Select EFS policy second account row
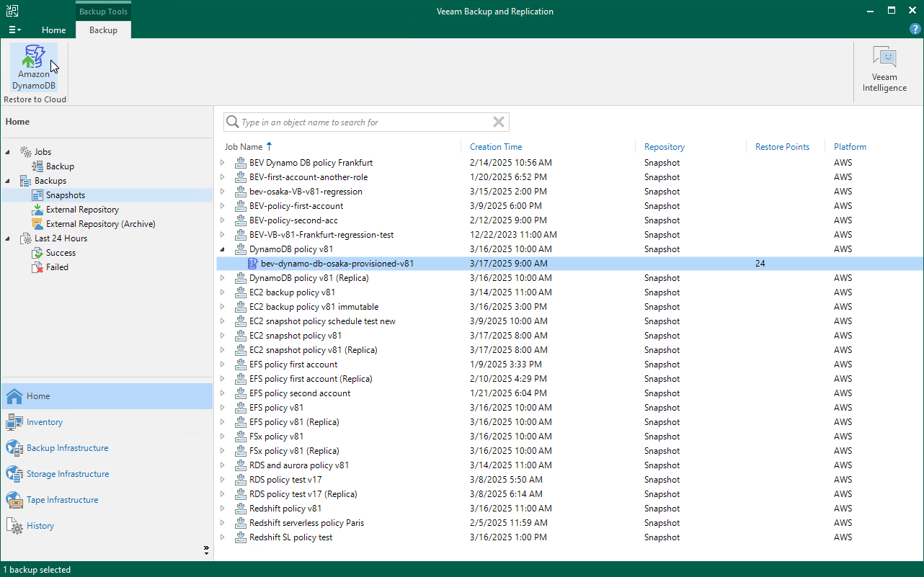 [569, 393]
